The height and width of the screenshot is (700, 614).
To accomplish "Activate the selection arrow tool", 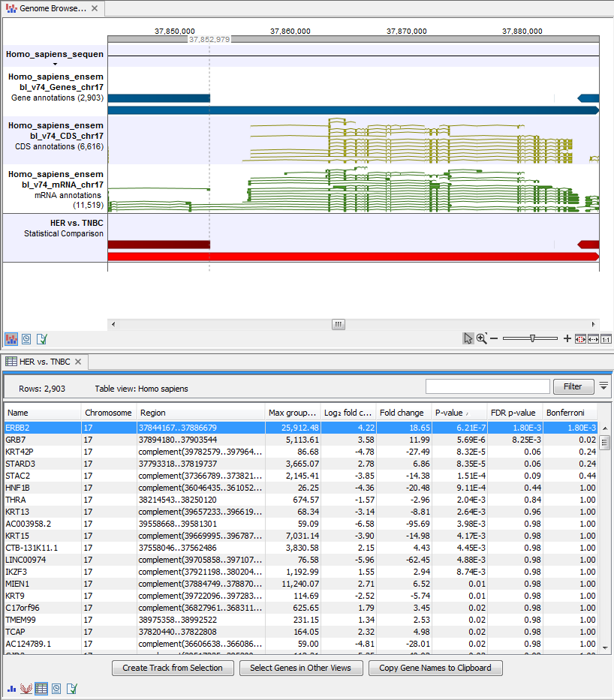I will pos(468,338).
